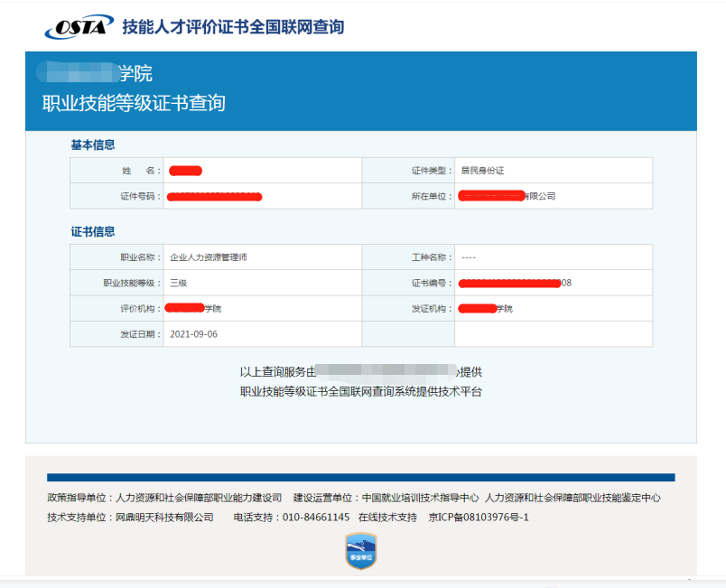Click the 企业人力资源管理师 occupation value
The image size is (726, 588).
point(209,257)
